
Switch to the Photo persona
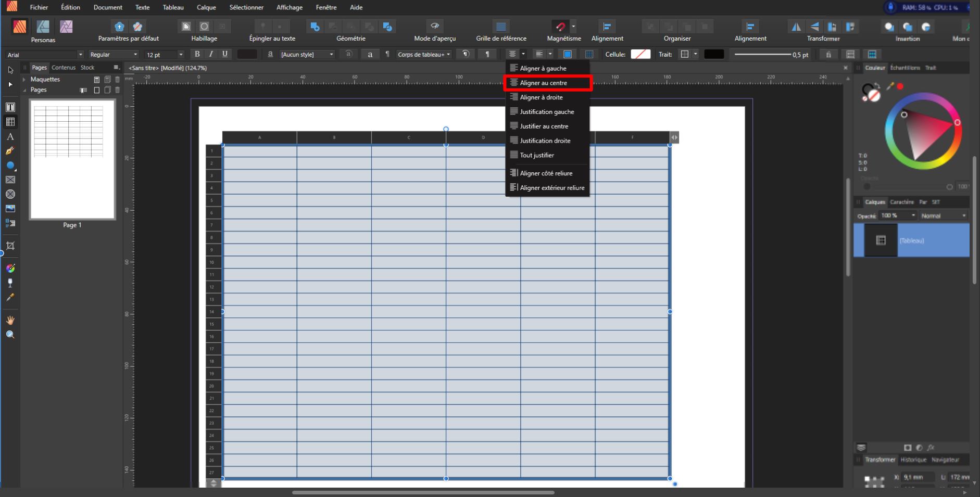click(x=66, y=27)
